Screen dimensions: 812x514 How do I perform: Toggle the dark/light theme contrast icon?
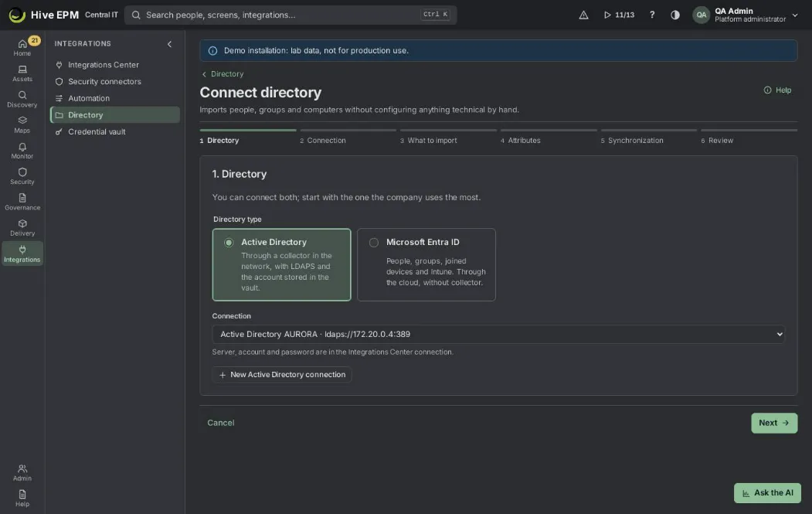click(675, 15)
